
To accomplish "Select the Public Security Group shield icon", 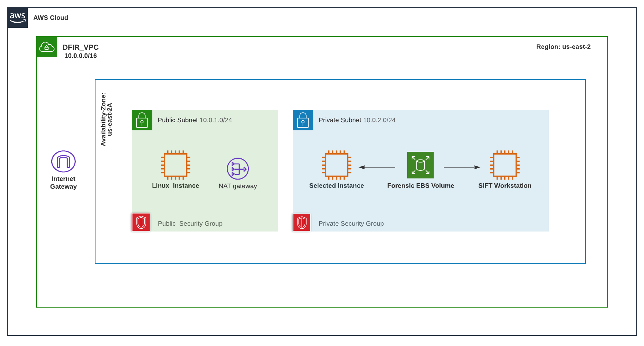I will click(141, 222).
